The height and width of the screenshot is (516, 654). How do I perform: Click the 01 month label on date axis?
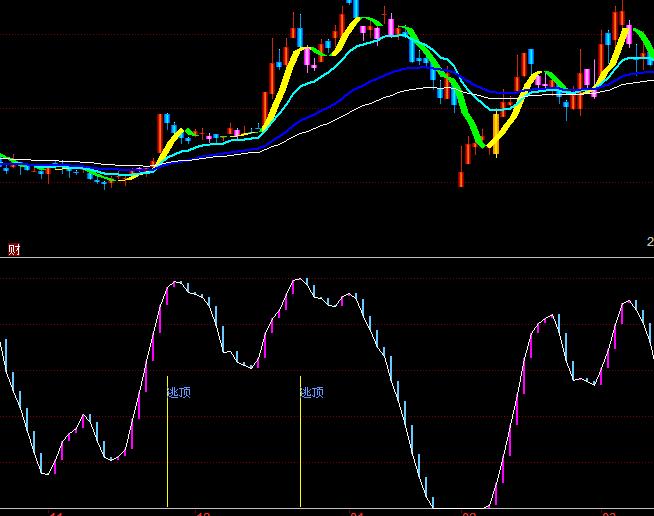357,513
